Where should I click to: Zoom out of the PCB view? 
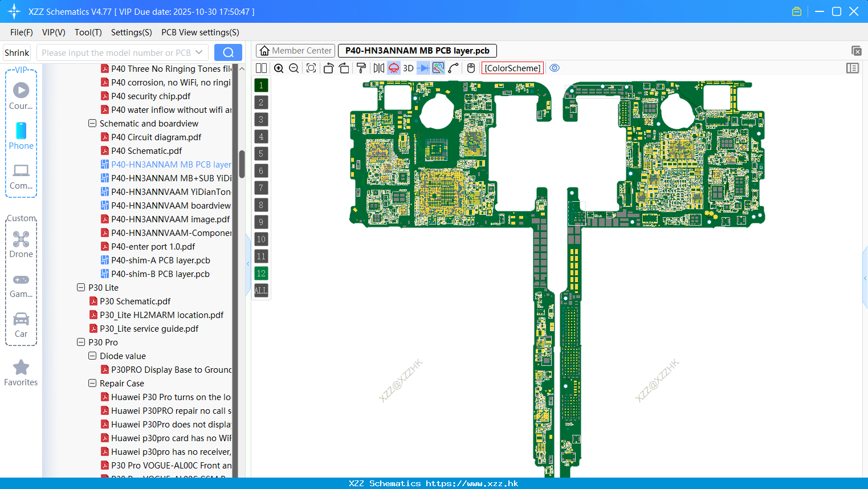[294, 68]
